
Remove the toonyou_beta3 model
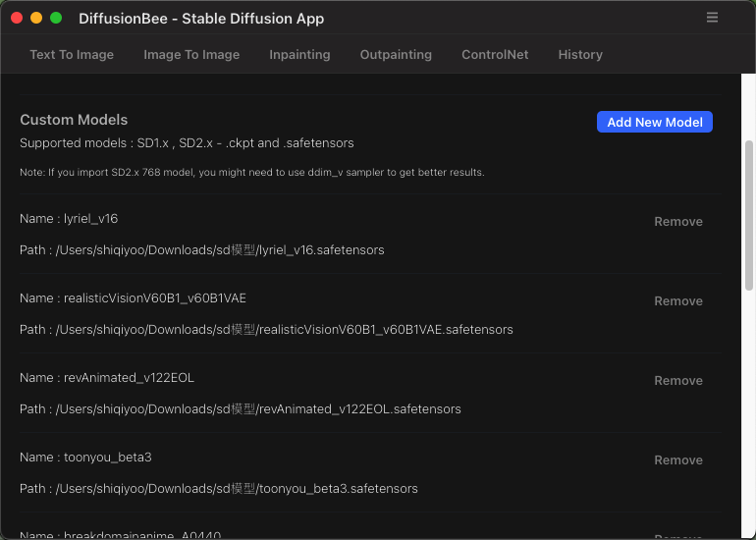678,460
